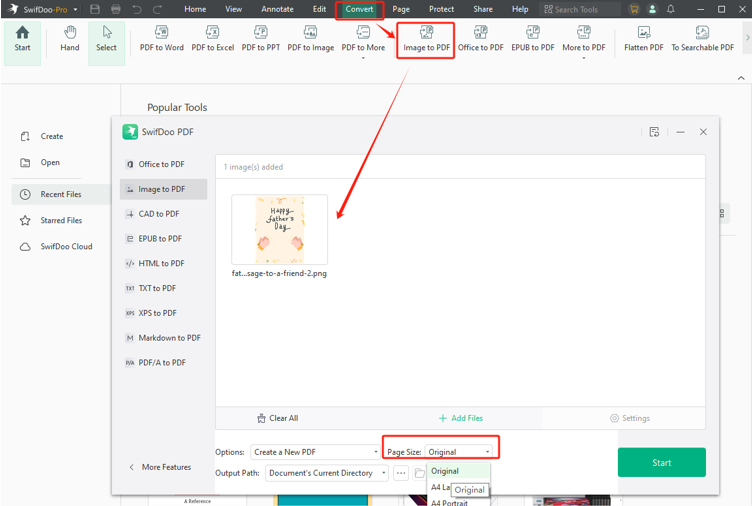752x506 pixels.
Task: Select EPUB to PDF in dialog list
Action: (163, 238)
